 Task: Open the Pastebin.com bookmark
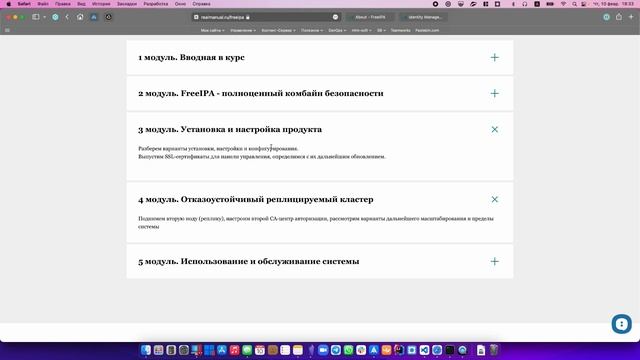point(427,30)
